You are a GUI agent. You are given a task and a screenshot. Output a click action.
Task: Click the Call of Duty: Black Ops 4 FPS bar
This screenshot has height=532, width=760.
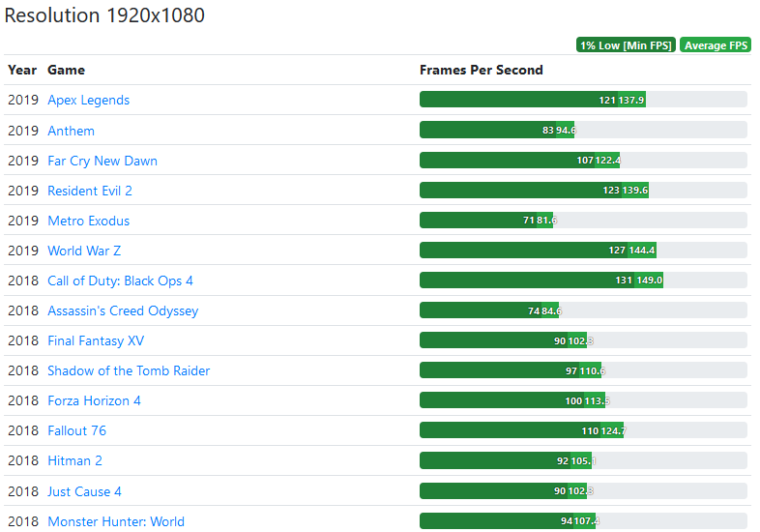coord(583,280)
